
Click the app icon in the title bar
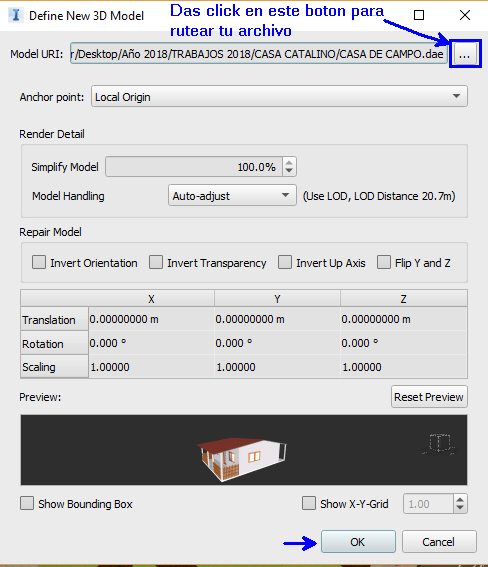16,16
